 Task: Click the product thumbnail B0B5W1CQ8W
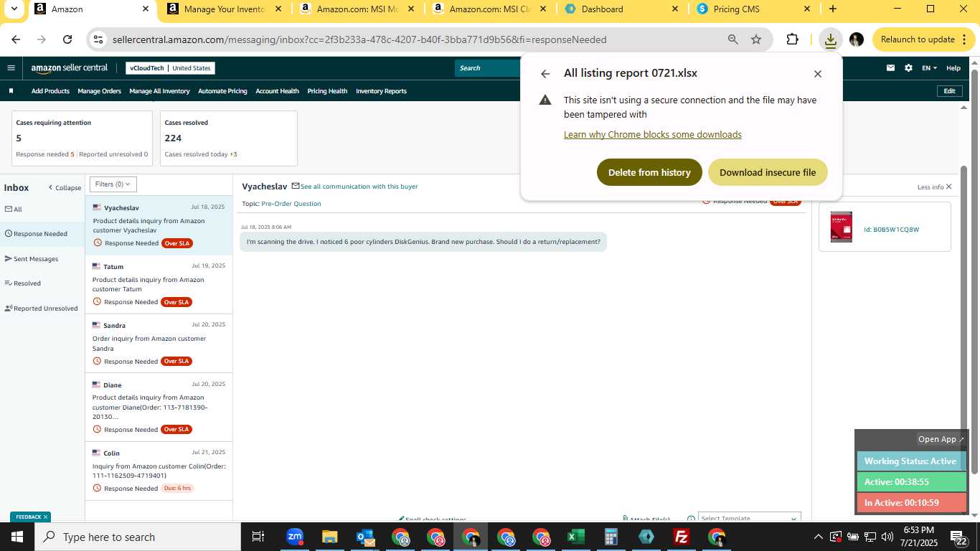click(x=842, y=227)
